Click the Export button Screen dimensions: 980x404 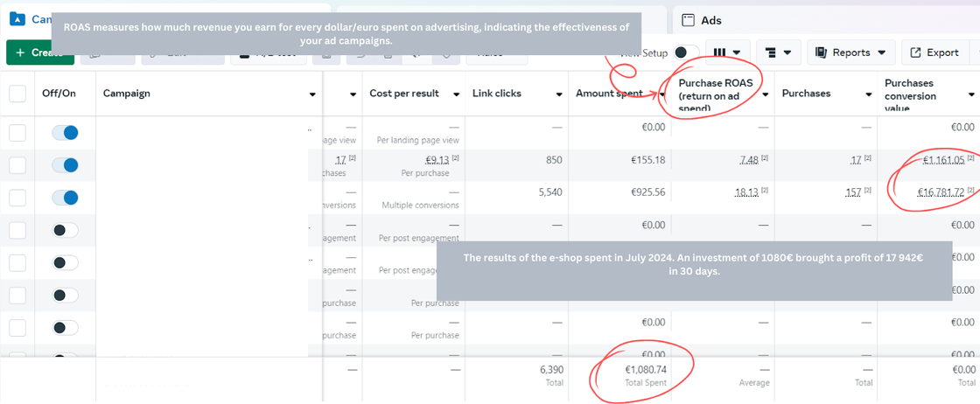point(934,52)
